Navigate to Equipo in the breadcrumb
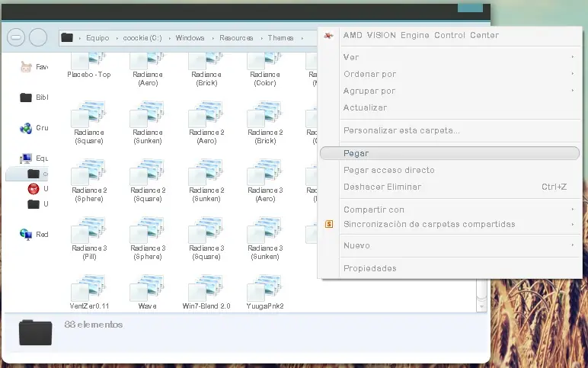 click(97, 38)
